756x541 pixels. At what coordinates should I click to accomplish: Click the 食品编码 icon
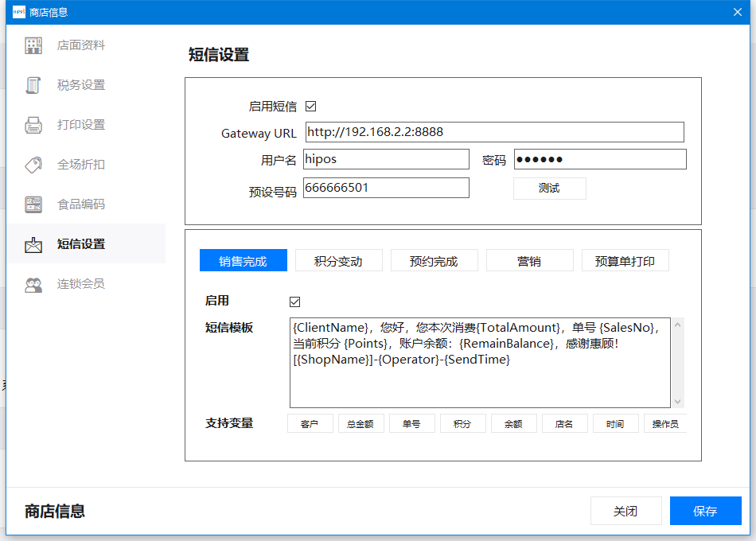[33, 204]
